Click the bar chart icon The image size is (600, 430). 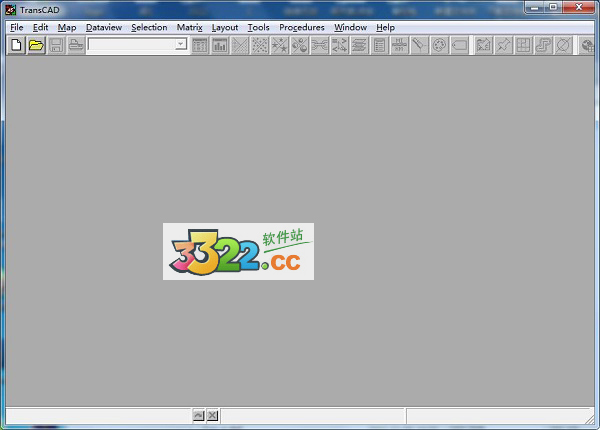coord(220,46)
